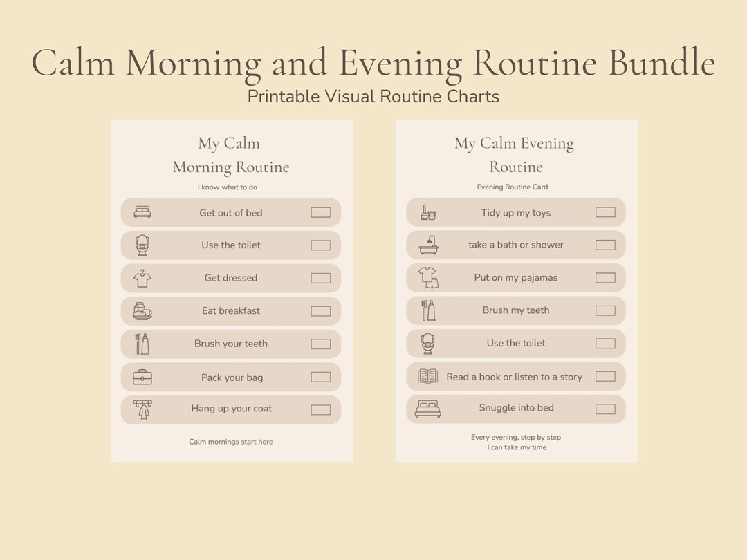
Task: Check the box for Get out of bed
Action: [x=321, y=212]
